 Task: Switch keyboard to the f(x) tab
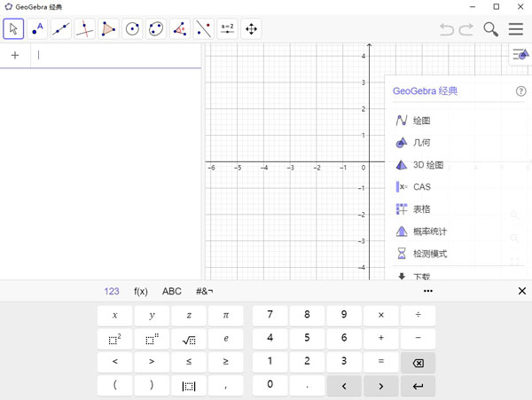tap(141, 291)
